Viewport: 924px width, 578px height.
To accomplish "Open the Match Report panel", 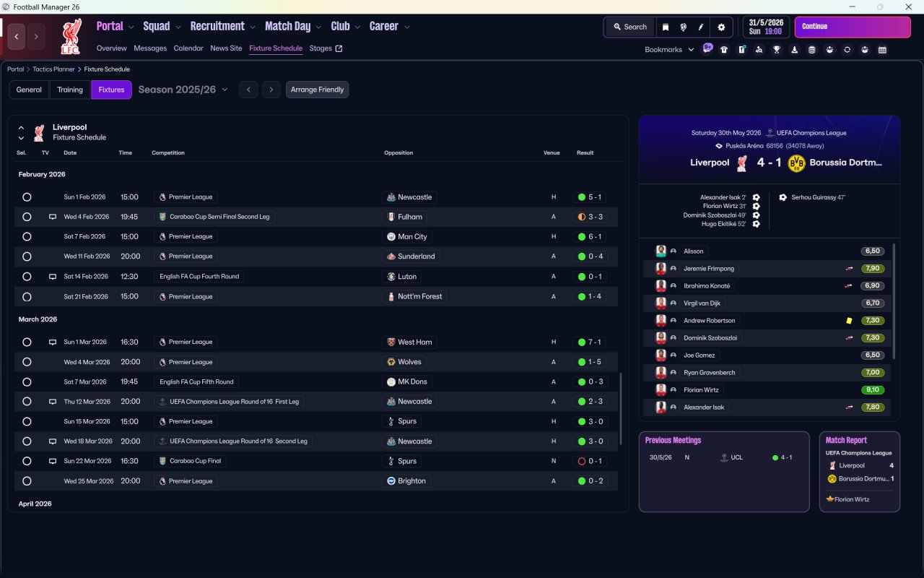I will tap(860, 472).
